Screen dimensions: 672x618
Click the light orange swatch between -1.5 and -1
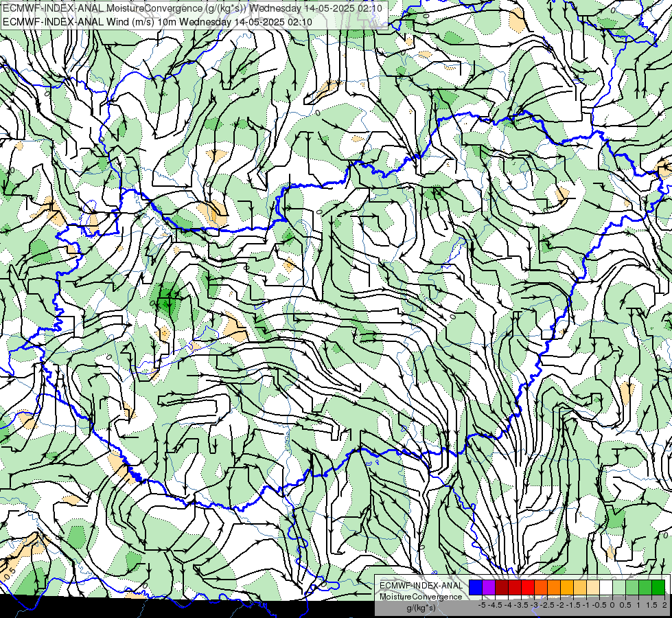pyautogui.click(x=580, y=587)
